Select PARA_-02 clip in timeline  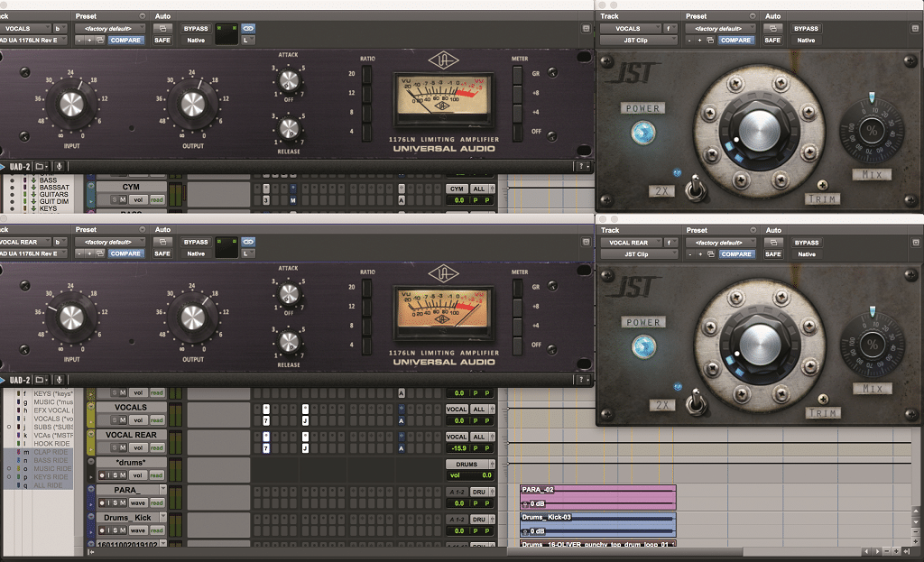(x=598, y=497)
